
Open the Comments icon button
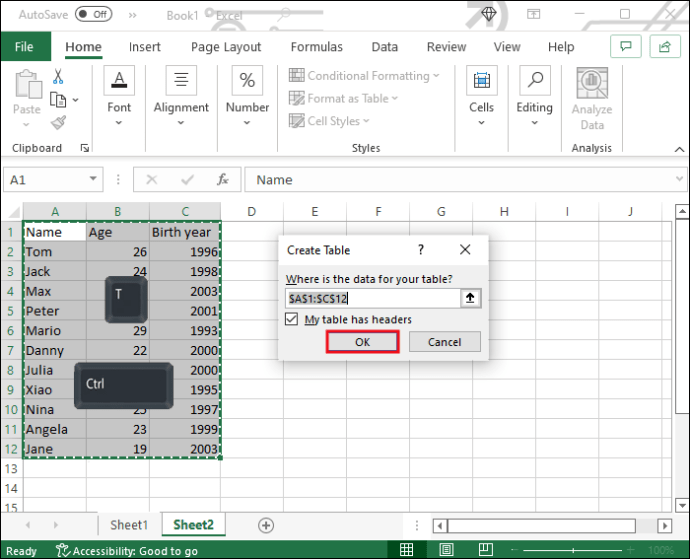[626, 47]
